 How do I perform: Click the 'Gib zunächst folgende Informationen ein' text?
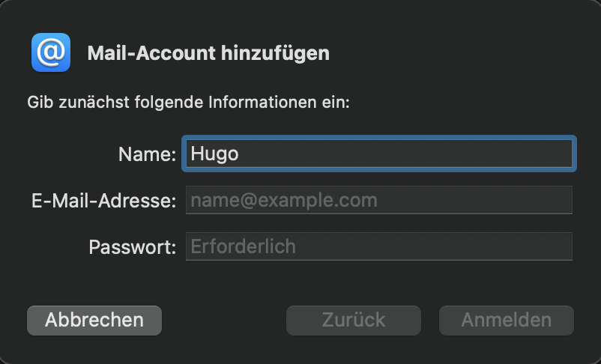(189, 102)
